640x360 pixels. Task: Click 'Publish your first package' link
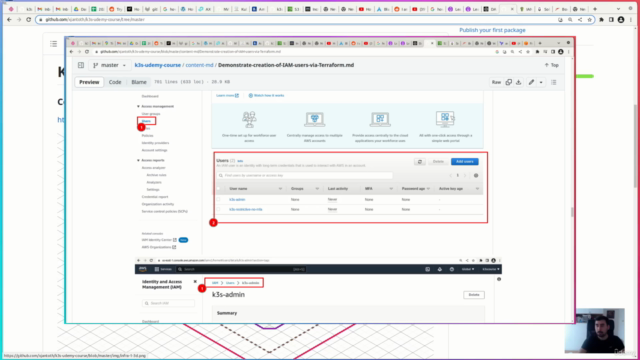coord(492,30)
